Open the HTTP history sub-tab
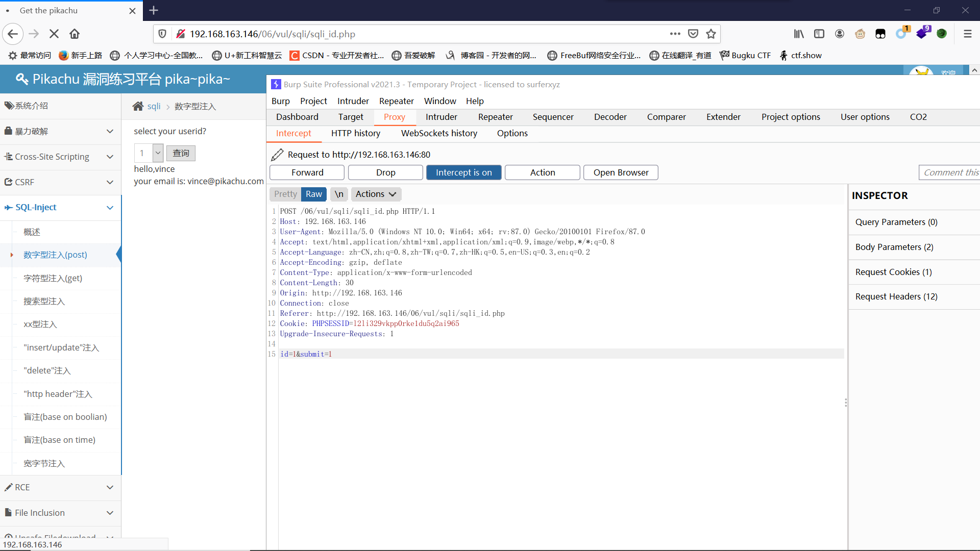 [356, 133]
